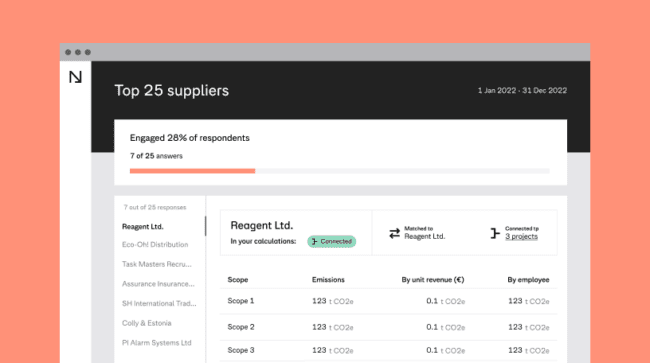Open the 3 projects link
The image size is (650, 363).
coord(521,237)
